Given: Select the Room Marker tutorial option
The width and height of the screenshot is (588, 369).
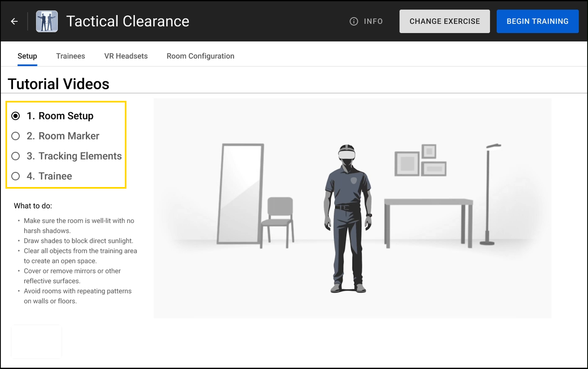Looking at the screenshot, I should click(x=16, y=136).
